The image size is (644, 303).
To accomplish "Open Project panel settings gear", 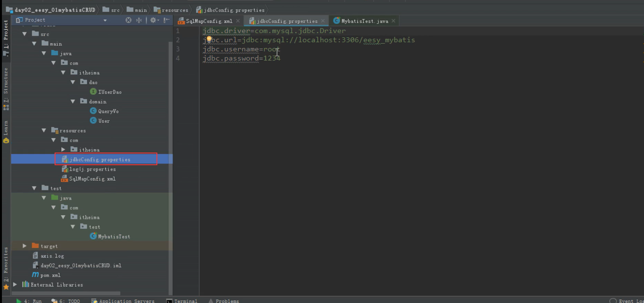I will [x=154, y=20].
